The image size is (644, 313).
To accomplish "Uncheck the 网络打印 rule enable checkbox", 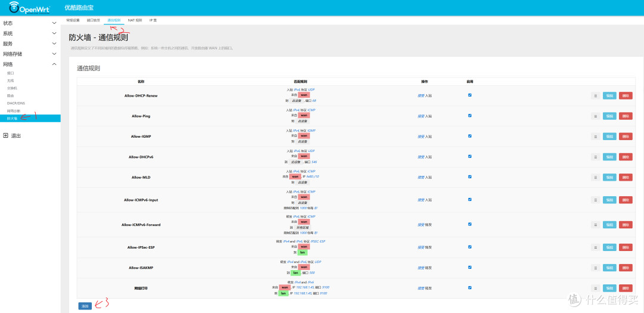I will pyautogui.click(x=470, y=287).
